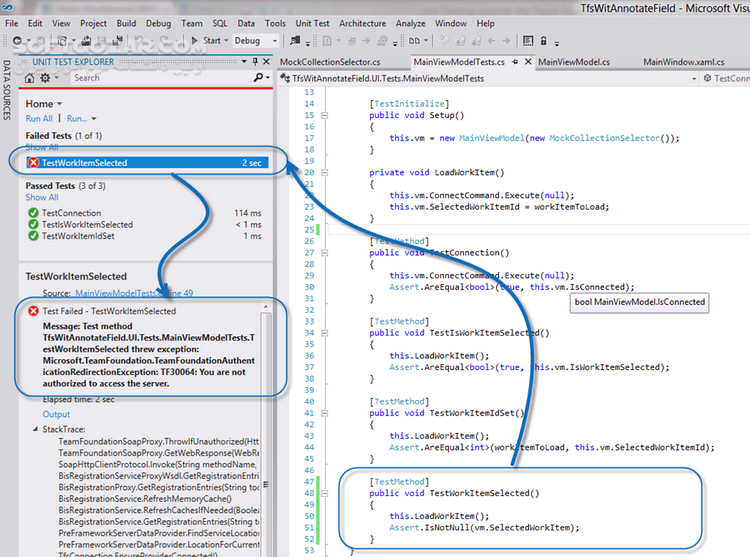Screen dimensions: 750x557
Task: Click the green check icon beside TestWorkItemIdSet
Action: click(33, 236)
